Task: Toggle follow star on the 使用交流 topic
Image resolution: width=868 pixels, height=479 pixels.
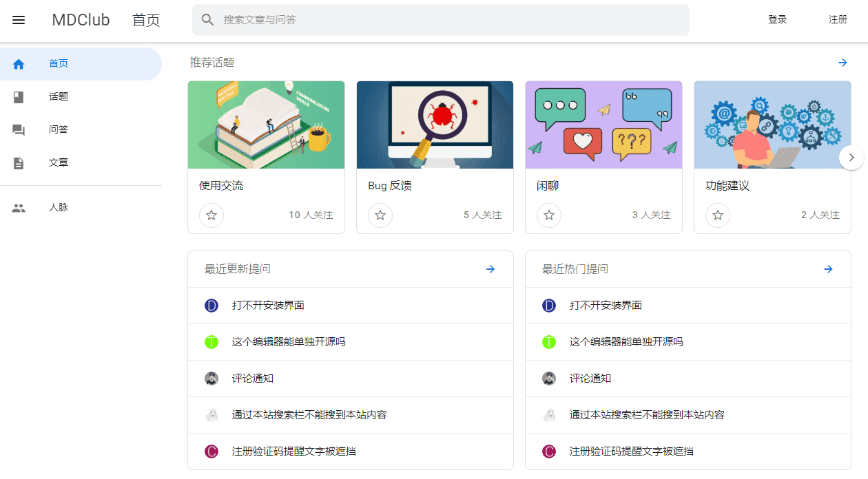Action: [211, 215]
